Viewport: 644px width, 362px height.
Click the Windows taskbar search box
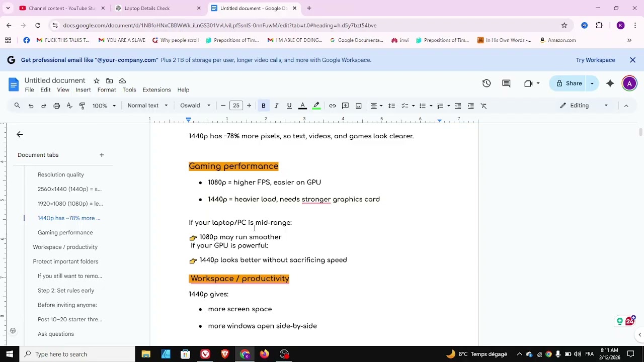coord(77,354)
